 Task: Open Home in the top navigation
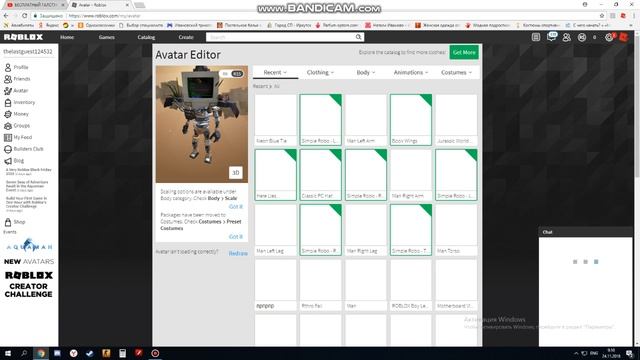click(67, 37)
